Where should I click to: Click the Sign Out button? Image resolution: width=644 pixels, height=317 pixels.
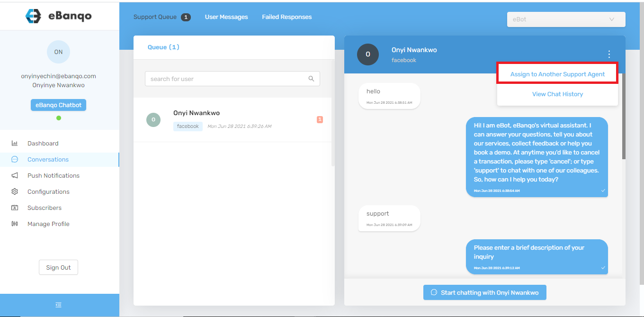[58, 267]
